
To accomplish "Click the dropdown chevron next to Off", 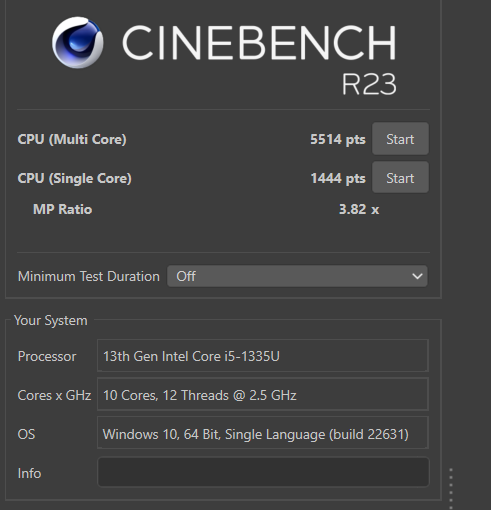I will (417, 276).
